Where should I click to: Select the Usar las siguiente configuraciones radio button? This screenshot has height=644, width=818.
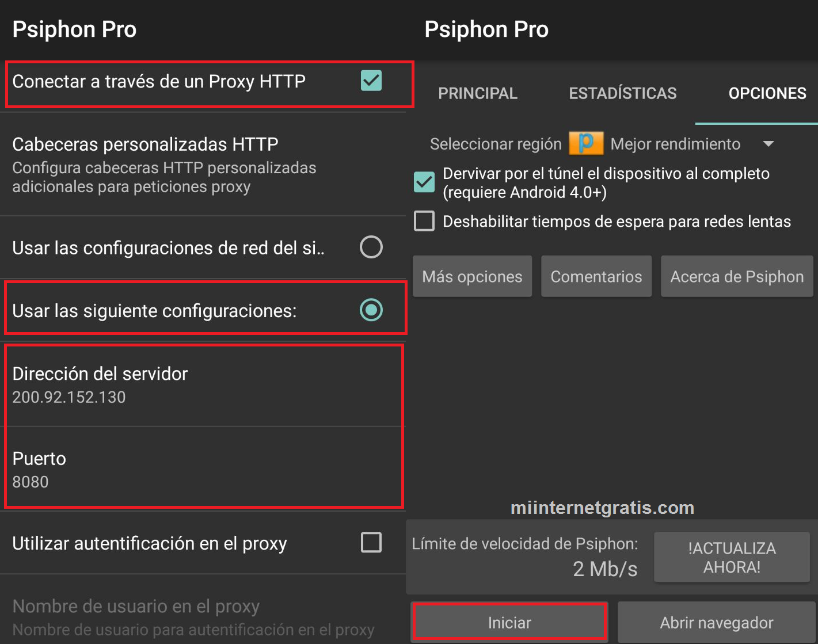(371, 310)
